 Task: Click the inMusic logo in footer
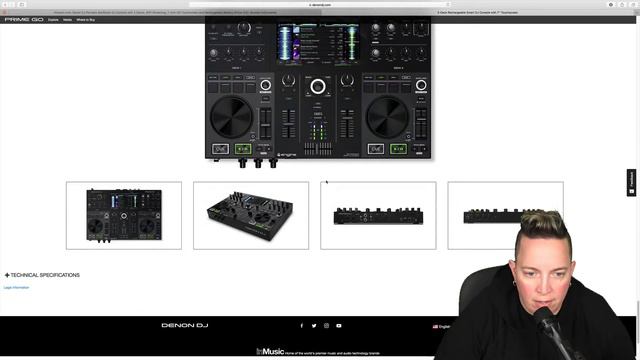[x=270, y=351]
